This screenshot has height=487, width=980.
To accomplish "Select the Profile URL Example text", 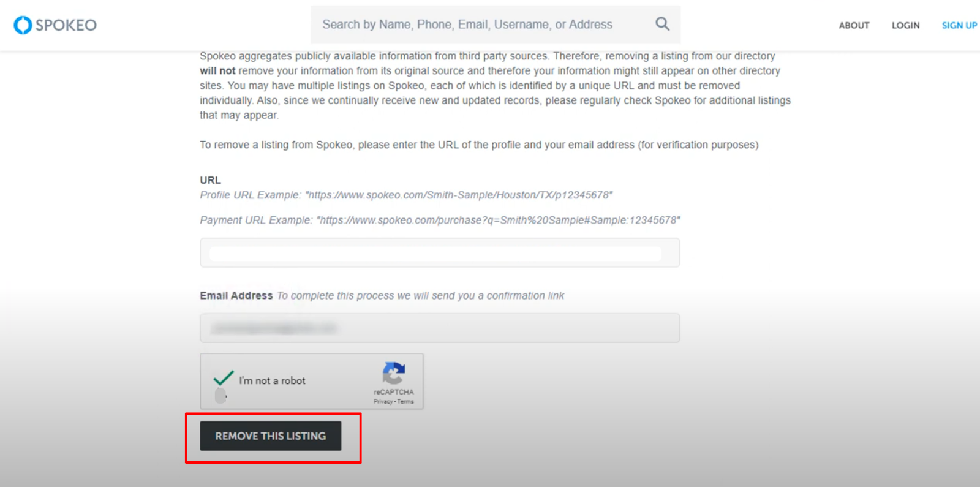I will (x=406, y=195).
